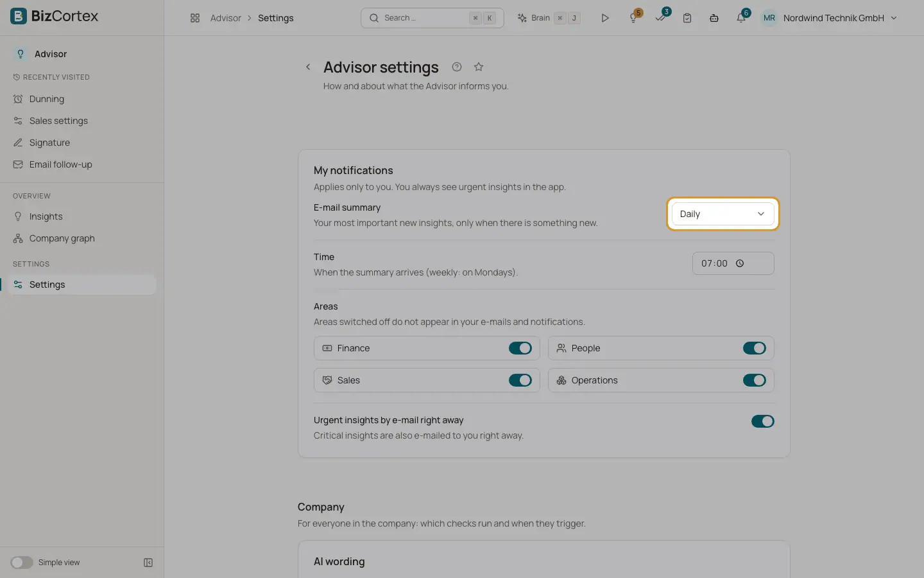The width and height of the screenshot is (924, 578).
Task: Open tasks checkmark icon with badge 3
Action: (x=661, y=17)
